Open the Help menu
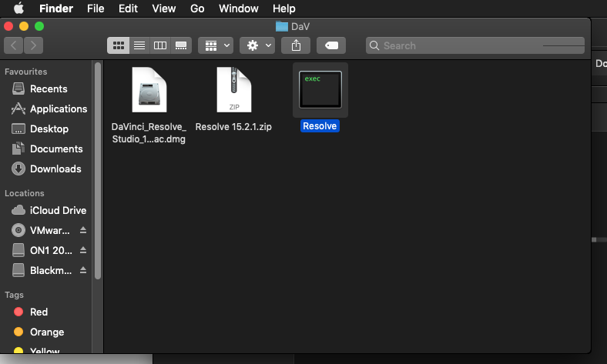Screen dimensions: 607x364 tap(283, 8)
